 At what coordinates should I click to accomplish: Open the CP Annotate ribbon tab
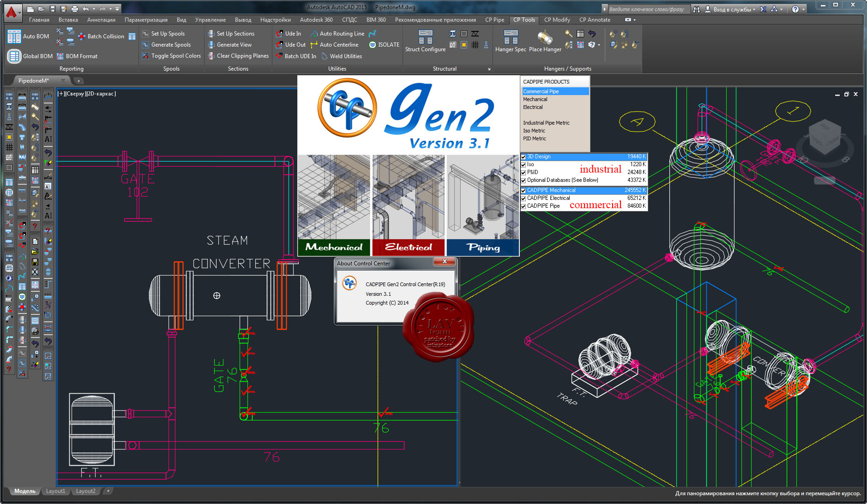(595, 20)
